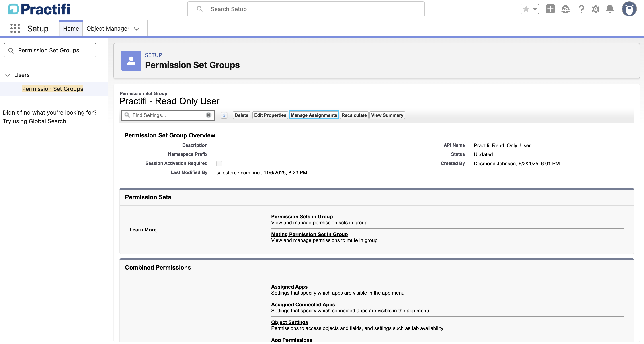Open the Notifications bell
The width and height of the screenshot is (644, 344).
tap(610, 9)
